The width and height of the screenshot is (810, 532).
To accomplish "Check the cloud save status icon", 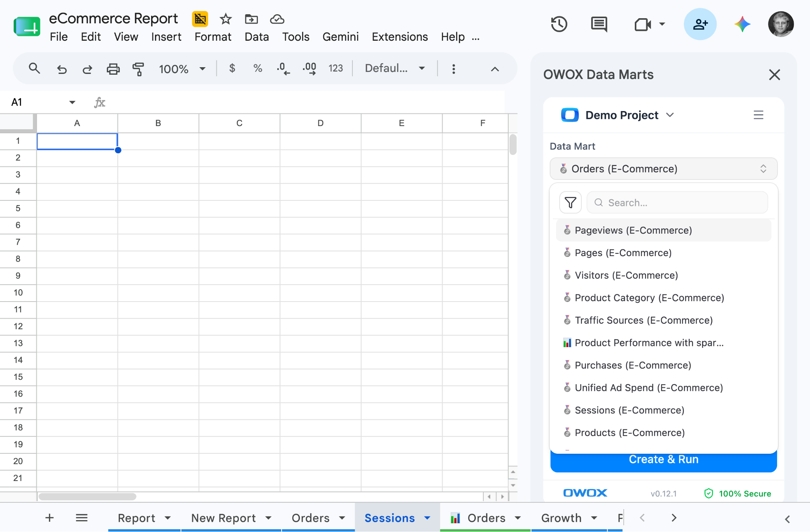I will (x=277, y=19).
